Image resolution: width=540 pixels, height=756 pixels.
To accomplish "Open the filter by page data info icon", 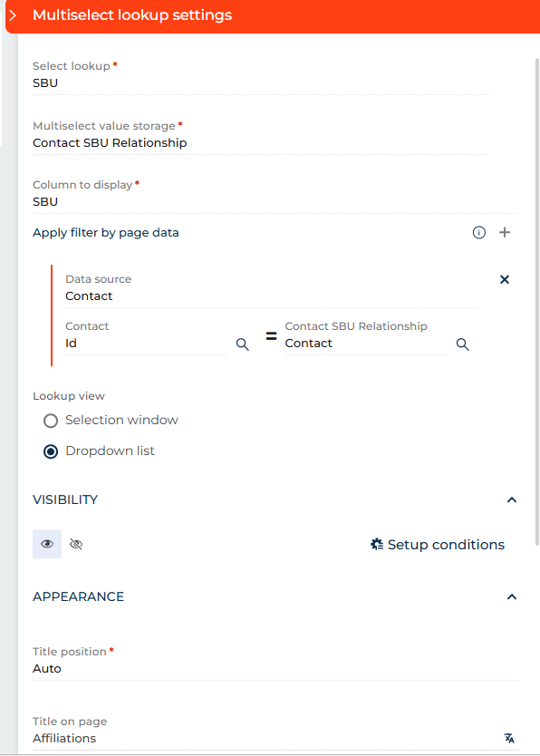I will (478, 232).
